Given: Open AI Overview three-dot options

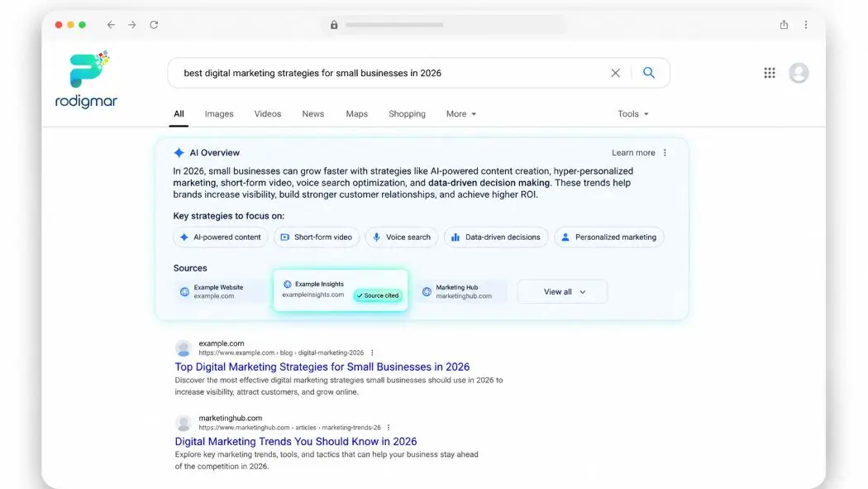Looking at the screenshot, I should pyautogui.click(x=665, y=153).
